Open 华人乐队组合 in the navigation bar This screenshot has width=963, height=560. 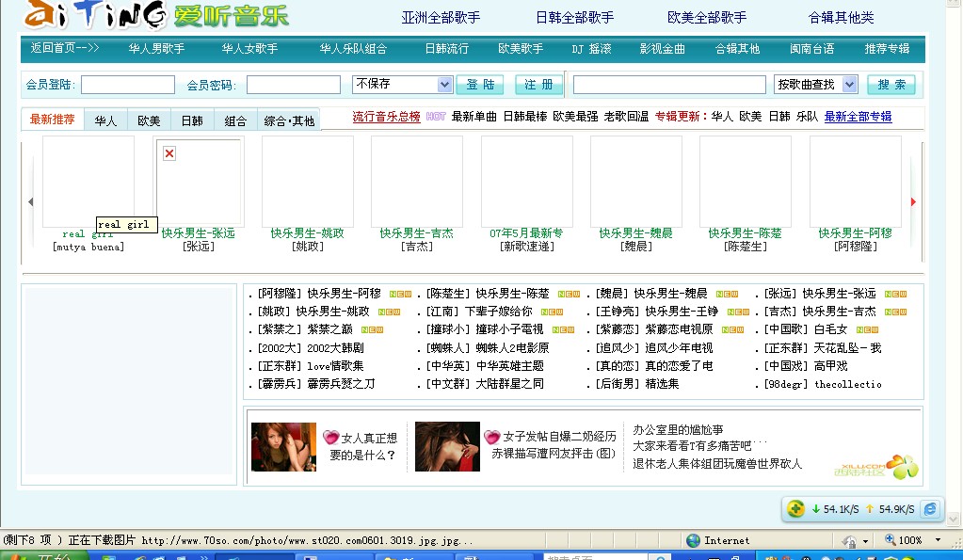click(353, 49)
